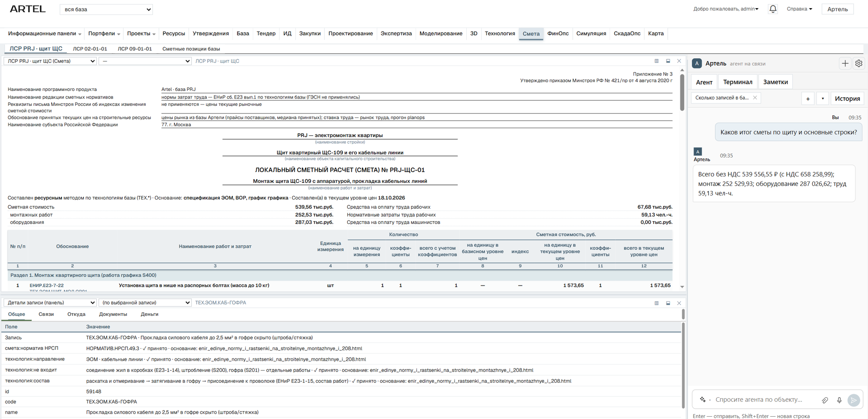Click the Артель button at top right

[837, 9]
